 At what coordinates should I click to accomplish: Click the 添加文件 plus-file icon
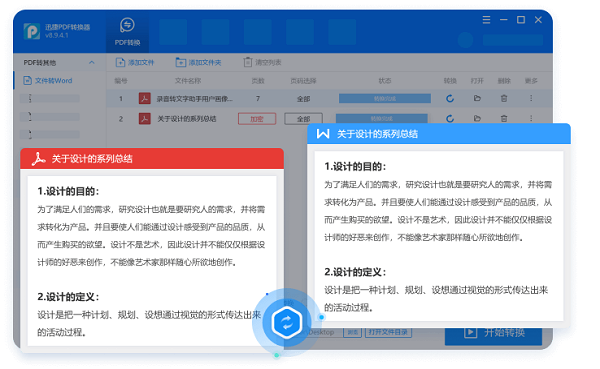pyautogui.click(x=120, y=62)
